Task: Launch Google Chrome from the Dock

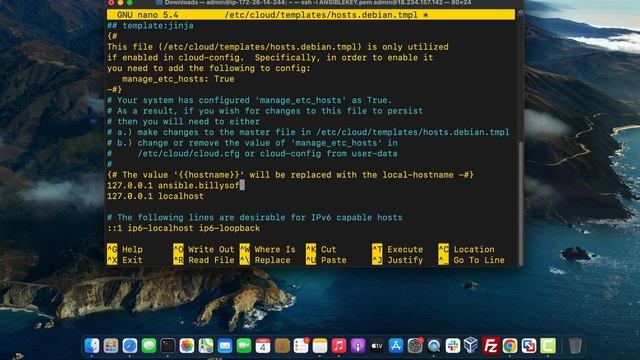Action: tap(510, 346)
